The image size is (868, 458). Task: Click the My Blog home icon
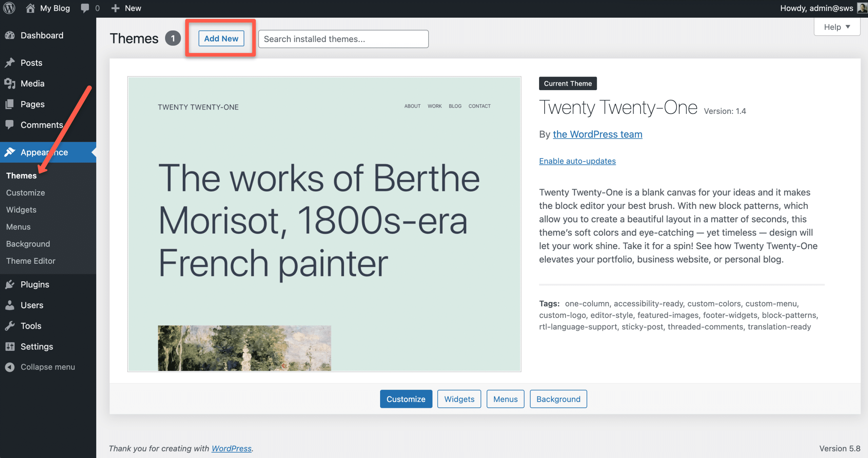point(31,8)
